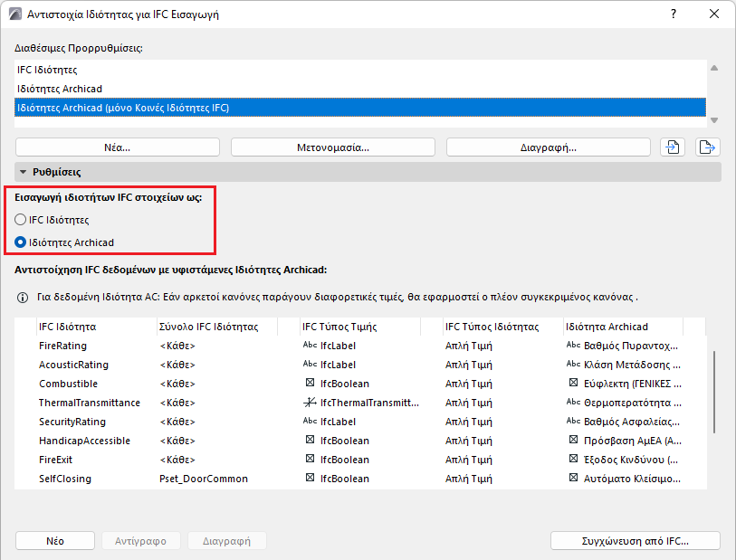Click the export preset file icon
Screen dimensions: 736x560
tap(708, 147)
